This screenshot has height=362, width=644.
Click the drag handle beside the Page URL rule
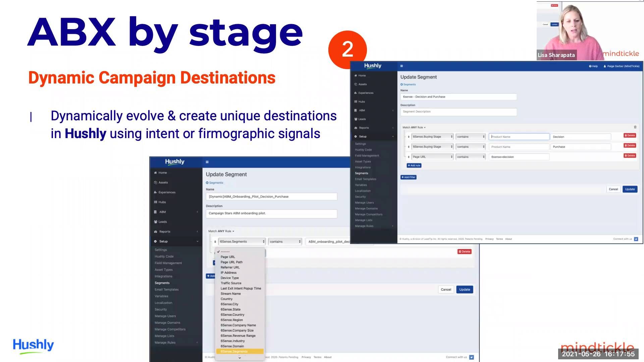tap(409, 157)
